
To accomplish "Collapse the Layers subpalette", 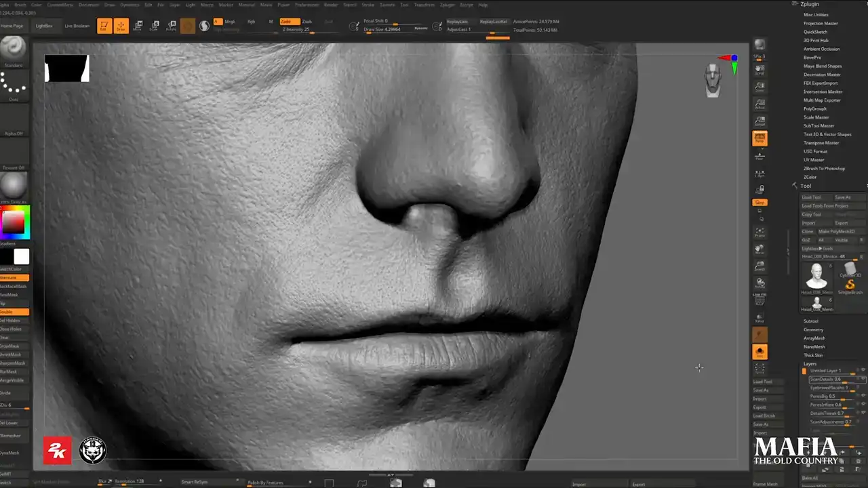I will tap(810, 364).
